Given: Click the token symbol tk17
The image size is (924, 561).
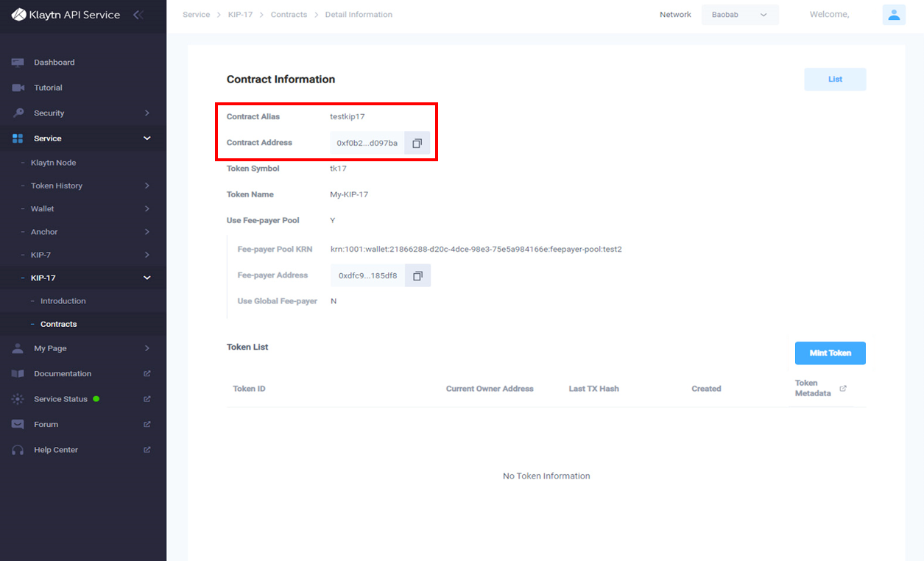Looking at the screenshot, I should [x=338, y=169].
